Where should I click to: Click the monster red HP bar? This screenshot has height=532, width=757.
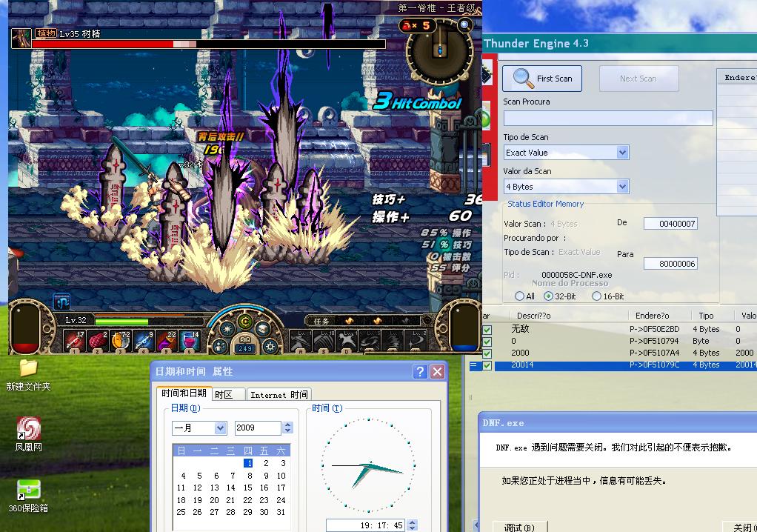click(209, 44)
